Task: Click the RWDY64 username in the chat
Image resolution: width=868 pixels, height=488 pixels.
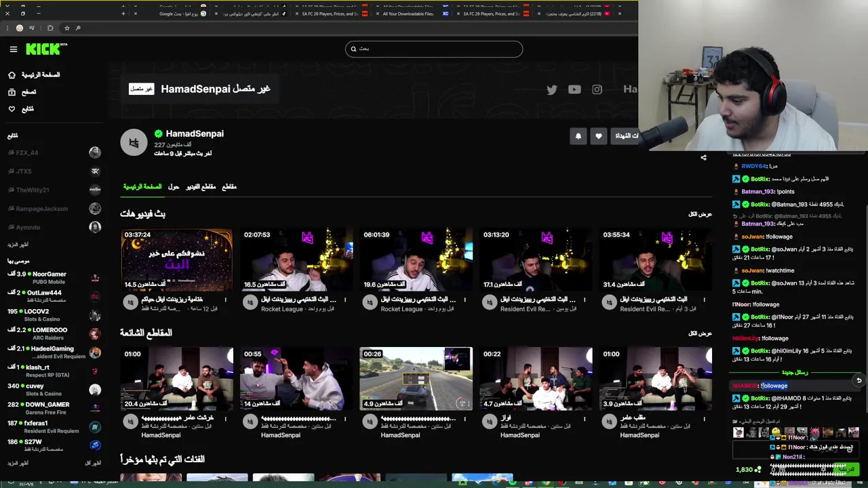Action: tap(753, 166)
